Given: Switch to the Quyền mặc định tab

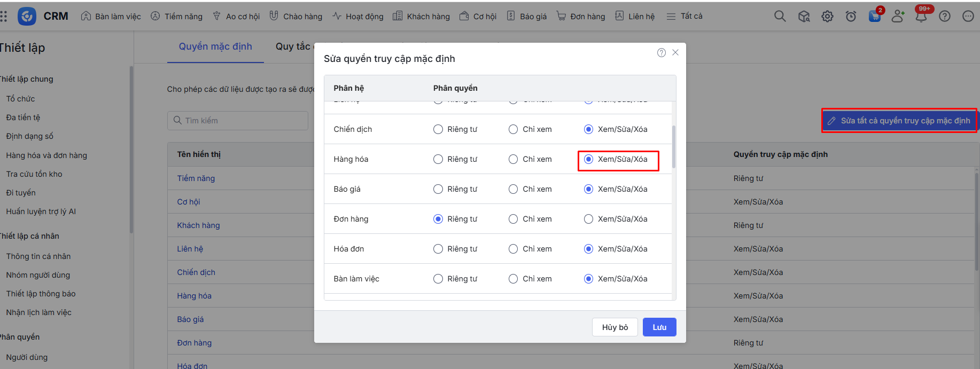Looking at the screenshot, I should [x=215, y=46].
